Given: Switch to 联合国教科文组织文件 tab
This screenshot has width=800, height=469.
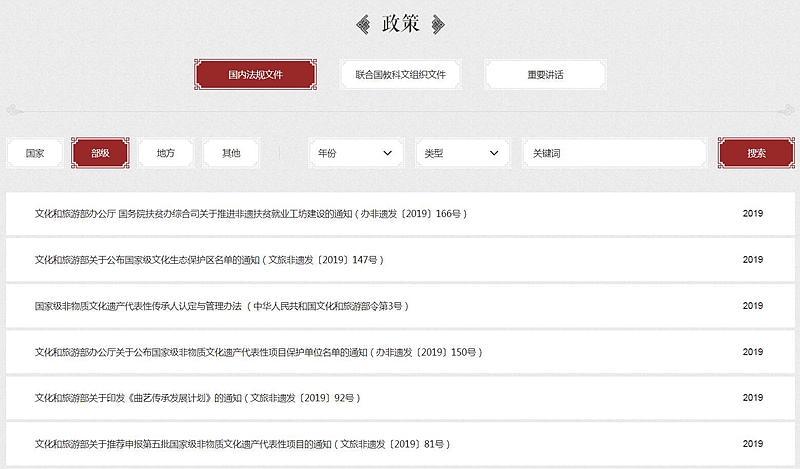Looking at the screenshot, I should (x=401, y=75).
